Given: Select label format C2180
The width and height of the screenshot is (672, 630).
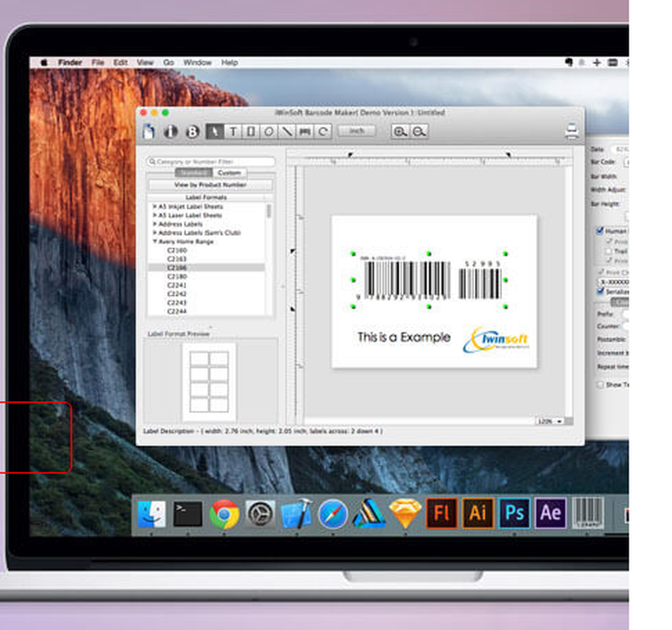Looking at the screenshot, I should (x=177, y=276).
